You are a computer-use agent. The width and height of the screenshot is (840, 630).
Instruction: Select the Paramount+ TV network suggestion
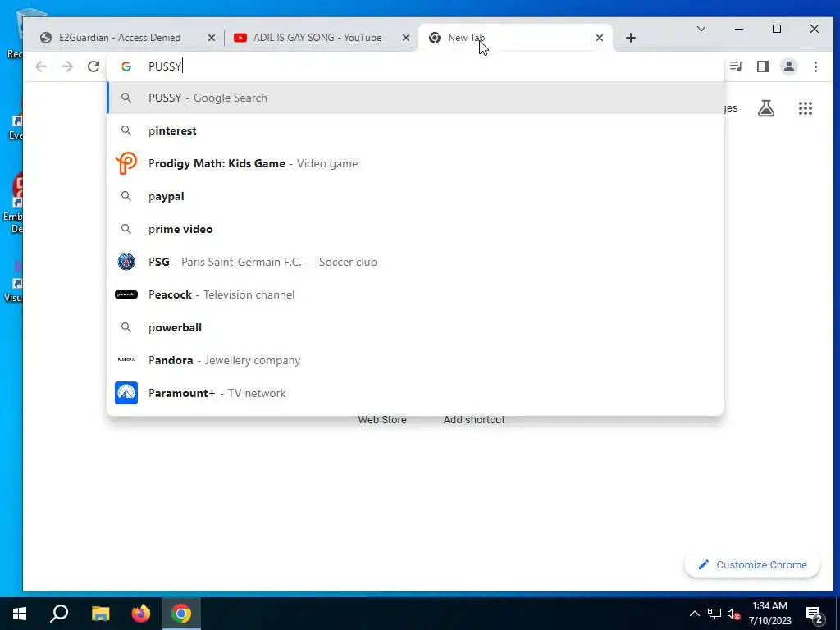tap(415, 393)
